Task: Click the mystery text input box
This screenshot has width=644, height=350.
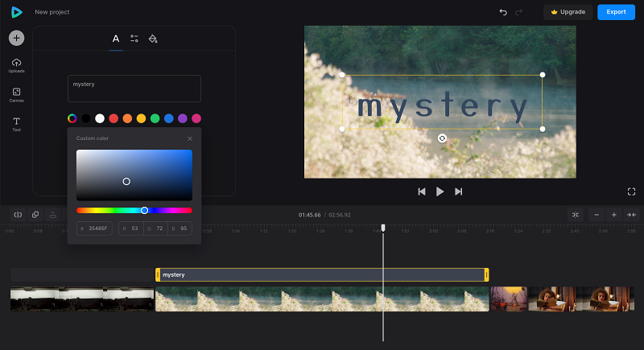Action: [134, 89]
